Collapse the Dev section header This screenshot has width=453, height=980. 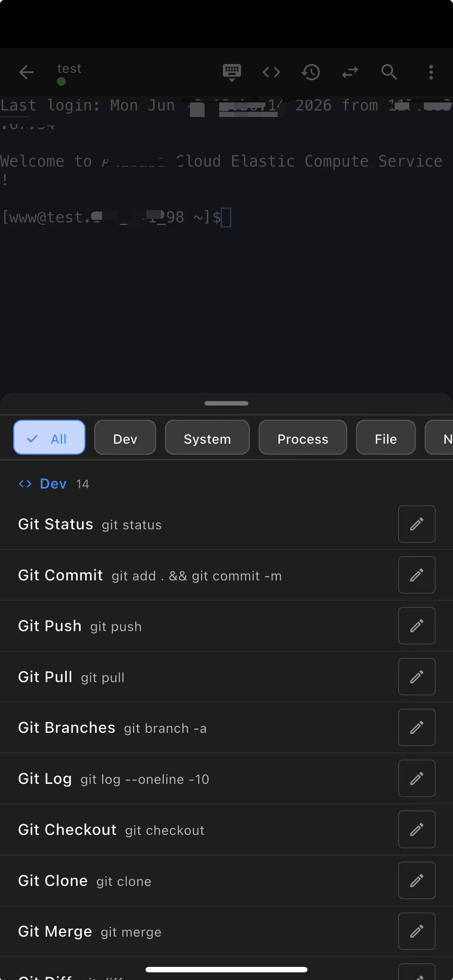tap(54, 483)
